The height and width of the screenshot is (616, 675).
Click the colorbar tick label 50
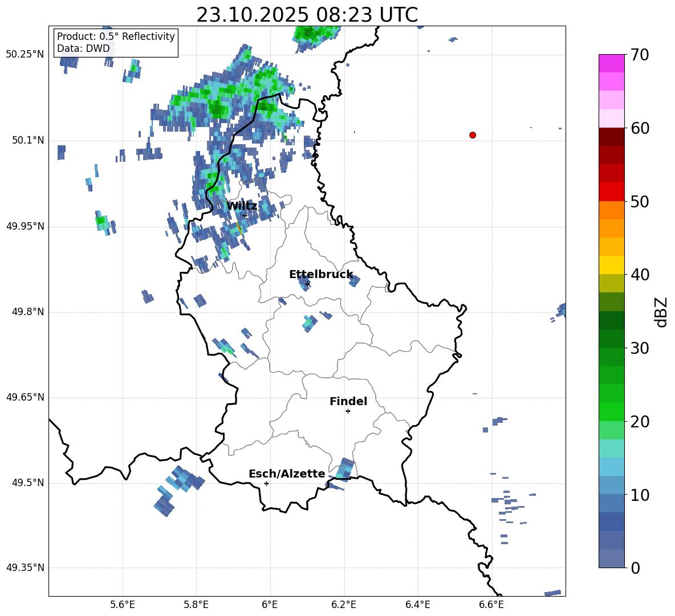click(640, 201)
